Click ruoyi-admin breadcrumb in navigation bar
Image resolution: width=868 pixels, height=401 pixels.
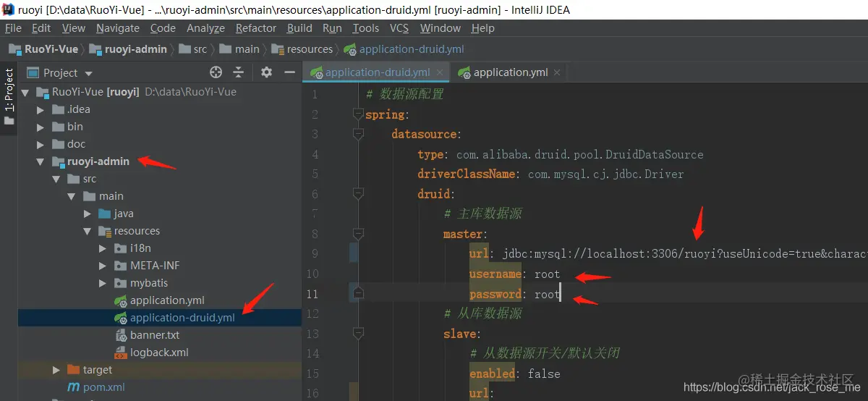[x=127, y=49]
